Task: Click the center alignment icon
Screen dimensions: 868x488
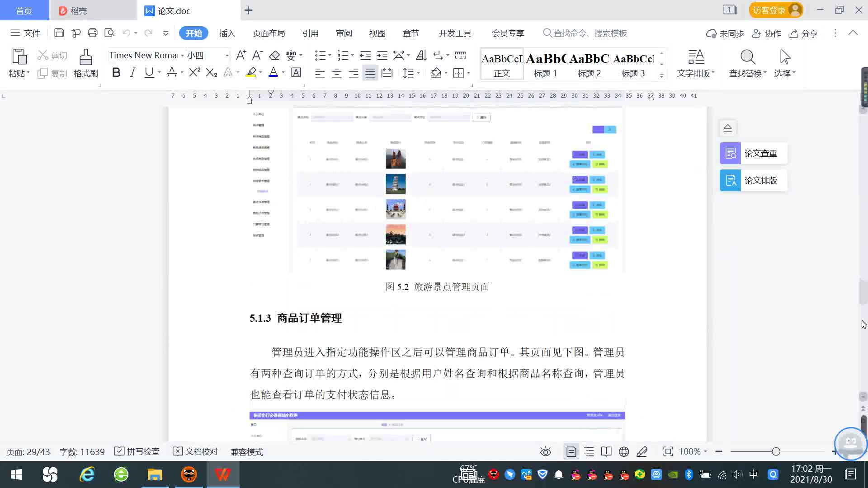Action: (x=336, y=73)
